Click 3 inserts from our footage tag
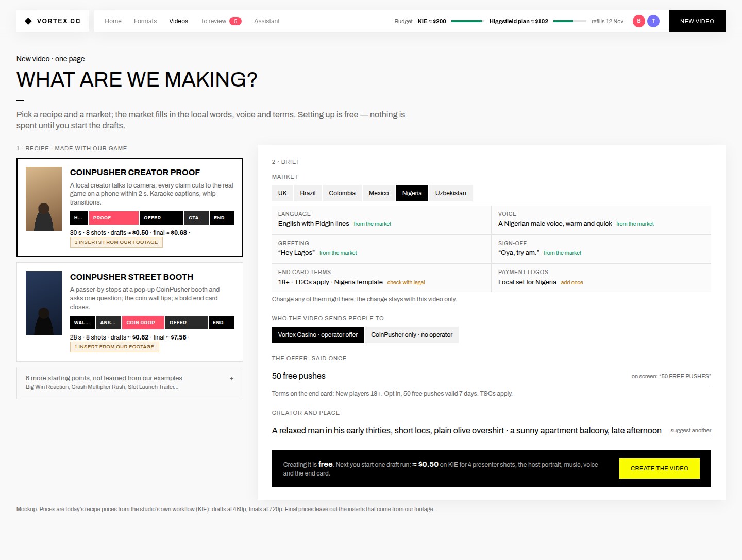The image size is (742, 560). click(x=116, y=242)
